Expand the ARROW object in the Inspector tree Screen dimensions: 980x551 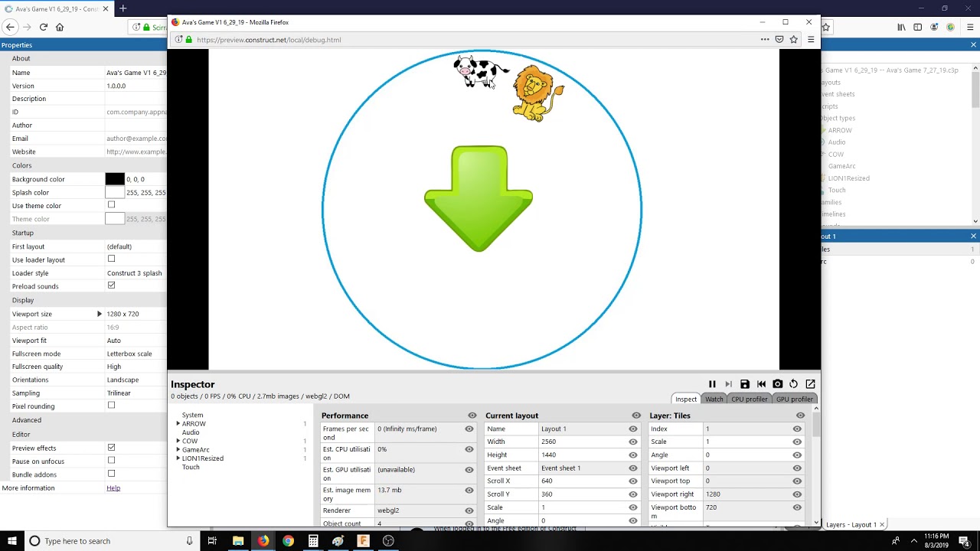click(x=178, y=424)
